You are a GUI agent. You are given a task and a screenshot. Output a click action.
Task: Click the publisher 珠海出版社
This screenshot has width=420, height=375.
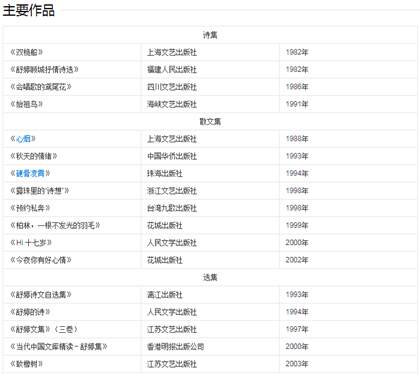tap(165, 173)
